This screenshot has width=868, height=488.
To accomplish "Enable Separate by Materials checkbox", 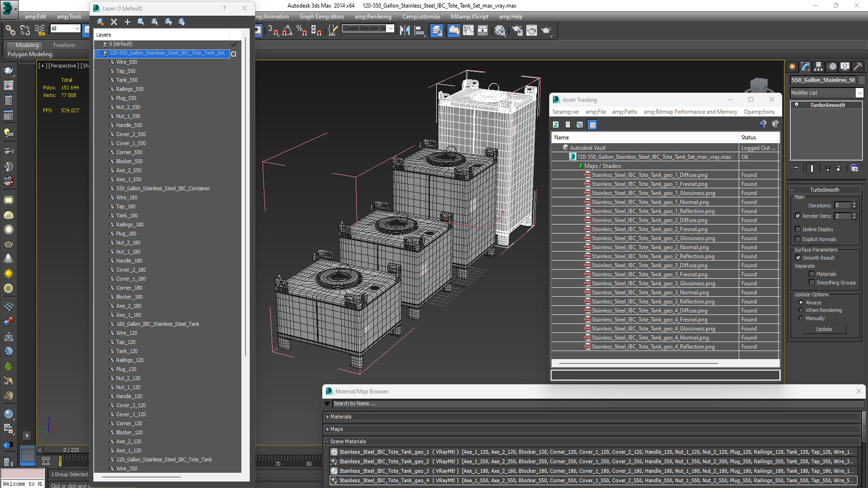I will [811, 274].
